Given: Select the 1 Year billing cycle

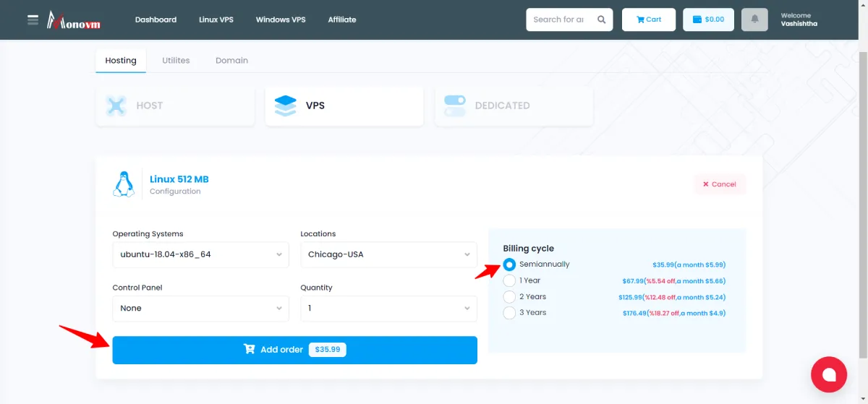Looking at the screenshot, I should pyautogui.click(x=509, y=280).
